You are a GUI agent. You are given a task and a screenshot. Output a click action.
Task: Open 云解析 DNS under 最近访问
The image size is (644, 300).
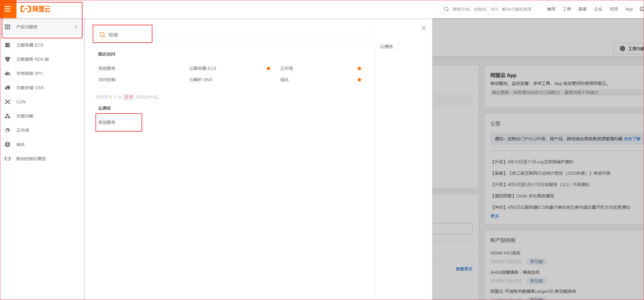coord(201,80)
